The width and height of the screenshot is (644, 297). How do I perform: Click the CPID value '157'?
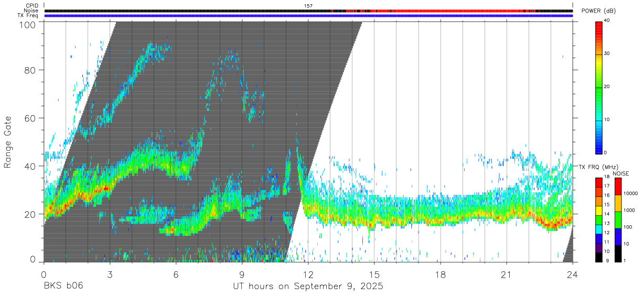[x=308, y=6]
